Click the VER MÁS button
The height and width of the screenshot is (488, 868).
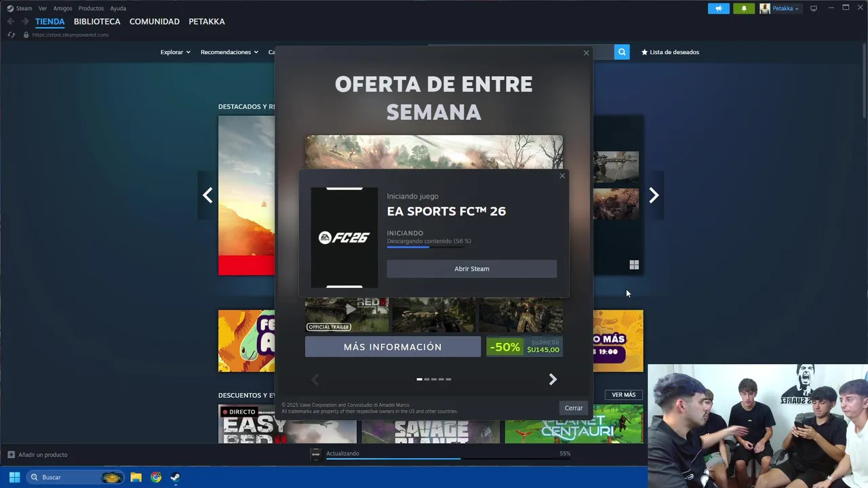click(624, 395)
